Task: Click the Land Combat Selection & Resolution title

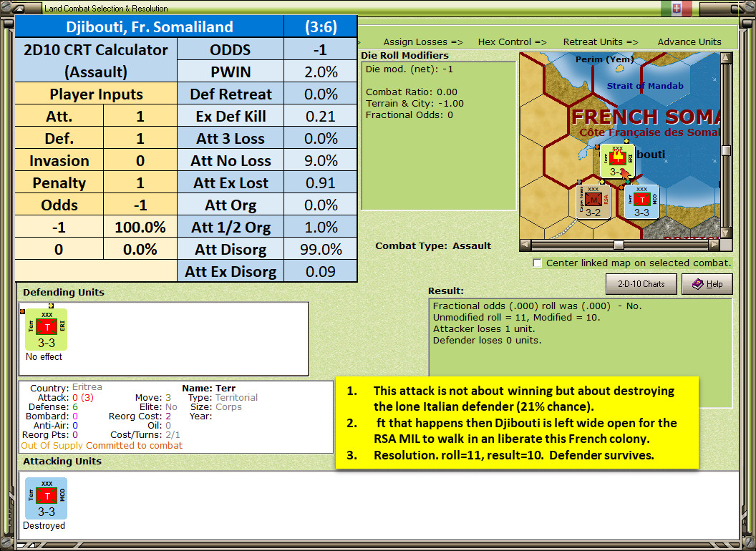Action: point(106,8)
